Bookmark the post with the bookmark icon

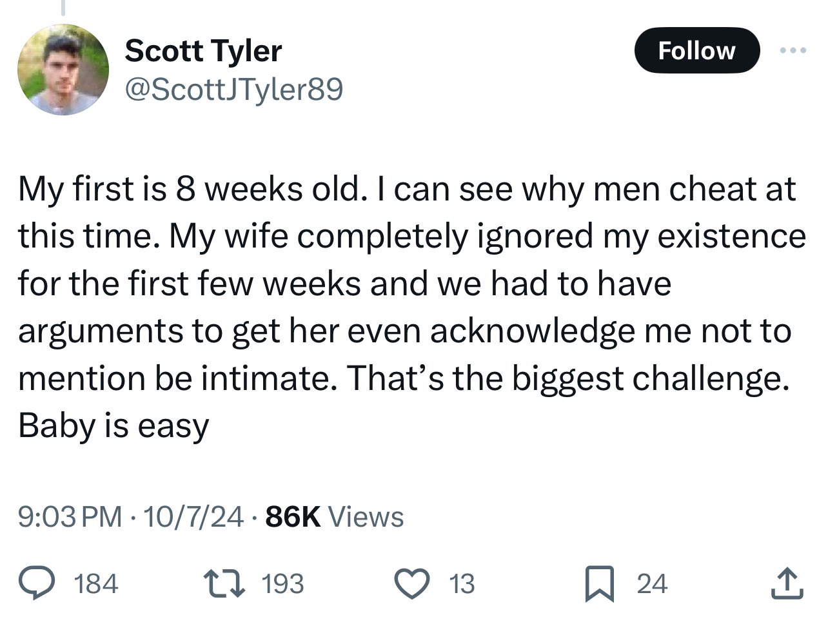pyautogui.click(x=597, y=584)
